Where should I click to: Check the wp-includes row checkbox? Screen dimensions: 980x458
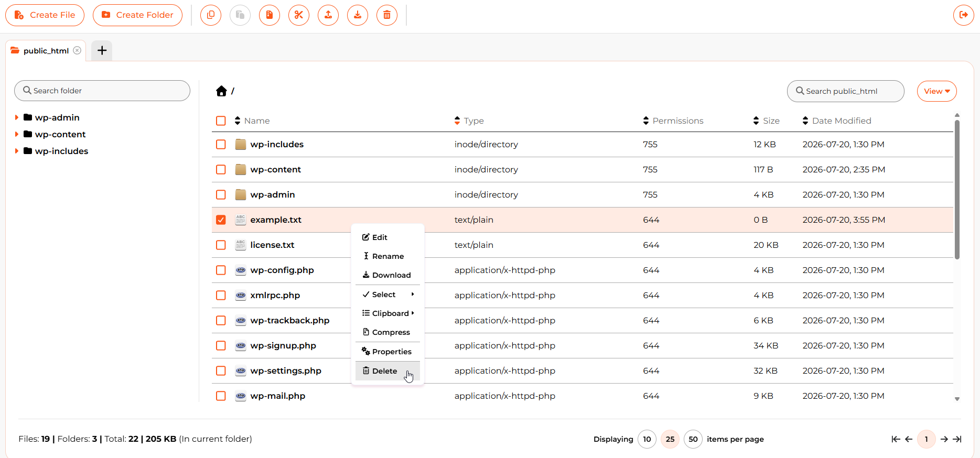221,144
